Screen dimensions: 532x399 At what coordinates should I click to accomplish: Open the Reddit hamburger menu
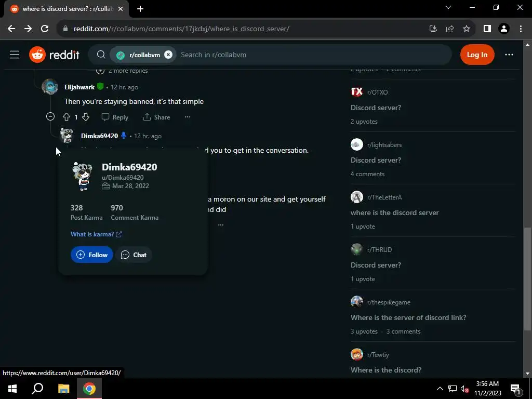pyautogui.click(x=14, y=55)
